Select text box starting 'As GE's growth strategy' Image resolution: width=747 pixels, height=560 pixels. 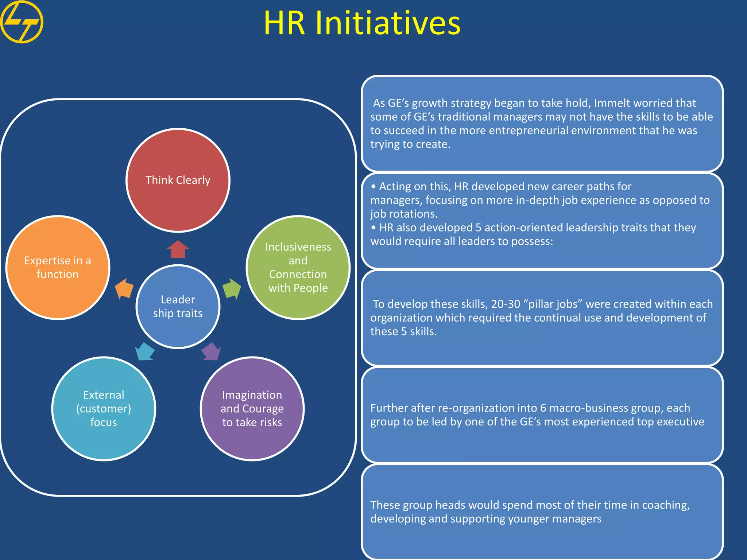(542, 124)
